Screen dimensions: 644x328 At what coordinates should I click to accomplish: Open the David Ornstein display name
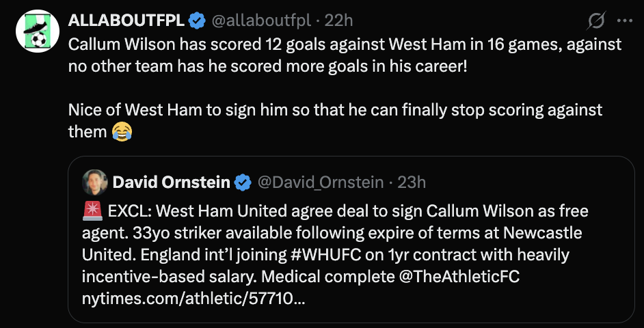coord(170,182)
